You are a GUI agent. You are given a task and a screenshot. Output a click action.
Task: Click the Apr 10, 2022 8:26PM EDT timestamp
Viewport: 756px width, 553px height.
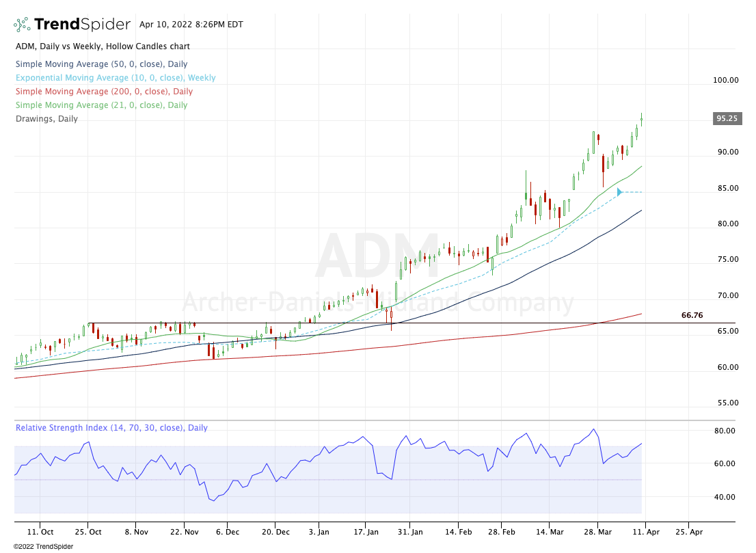point(191,25)
